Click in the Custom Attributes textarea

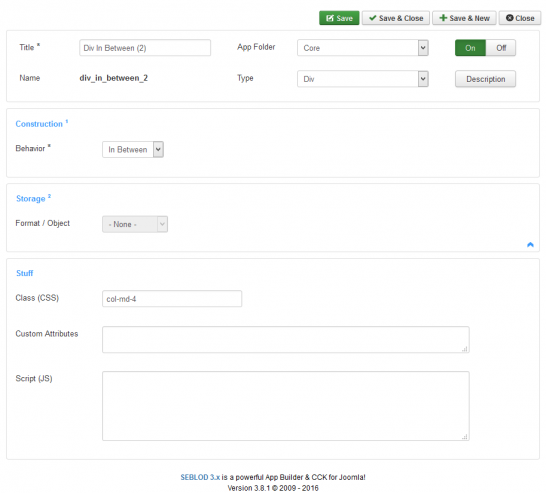pyautogui.click(x=286, y=339)
